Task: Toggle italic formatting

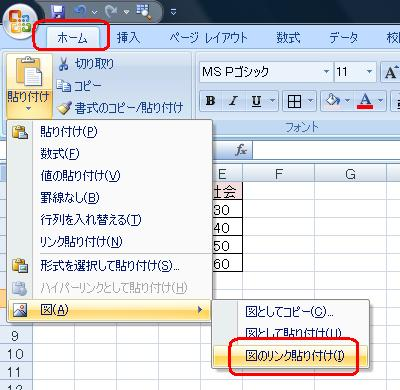Action: click(233, 101)
